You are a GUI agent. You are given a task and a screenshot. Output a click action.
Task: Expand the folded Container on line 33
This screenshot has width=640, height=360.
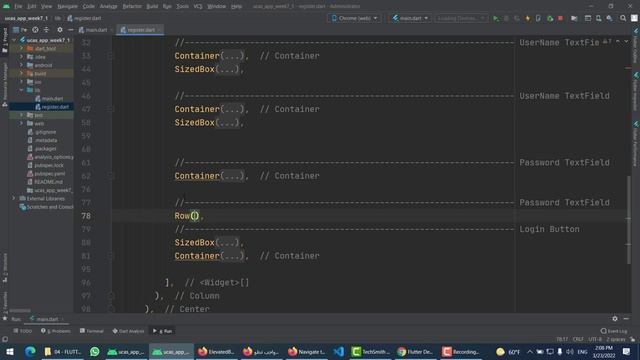pyautogui.click(x=232, y=56)
